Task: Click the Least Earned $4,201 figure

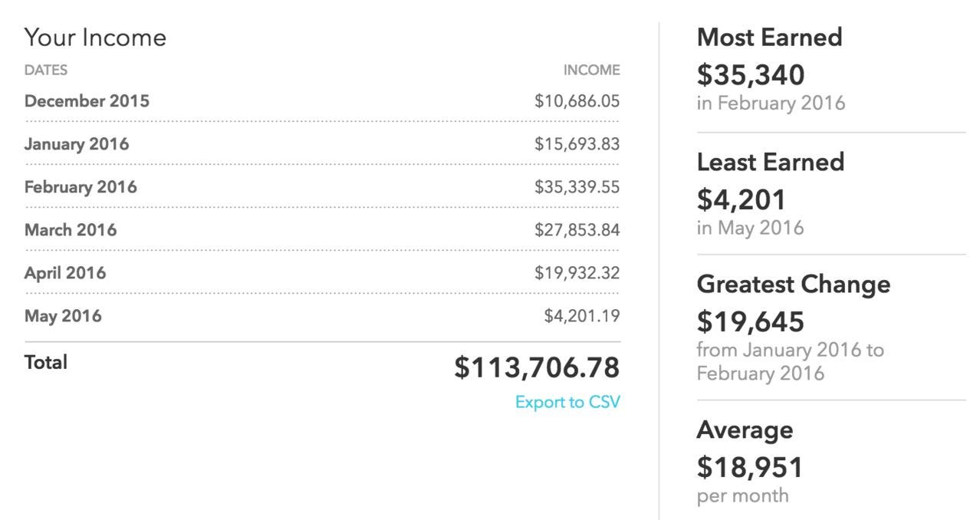Action: click(741, 199)
